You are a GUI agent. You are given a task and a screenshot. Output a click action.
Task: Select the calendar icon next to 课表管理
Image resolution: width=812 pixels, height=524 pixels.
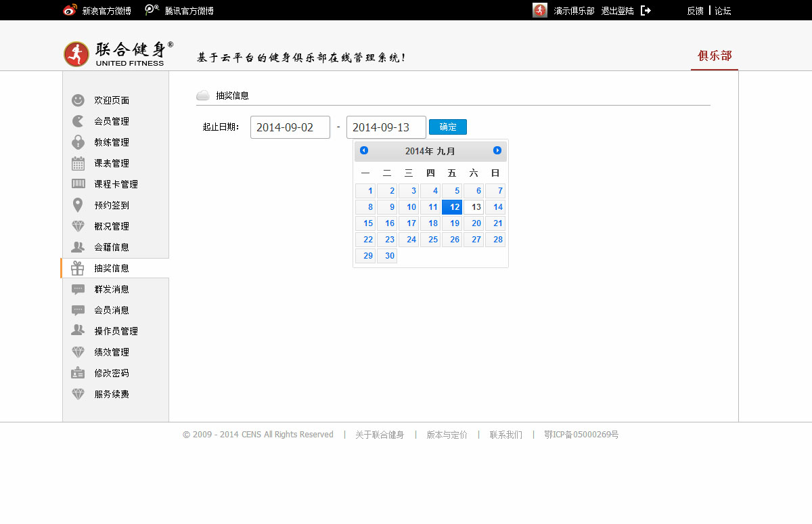click(78, 163)
